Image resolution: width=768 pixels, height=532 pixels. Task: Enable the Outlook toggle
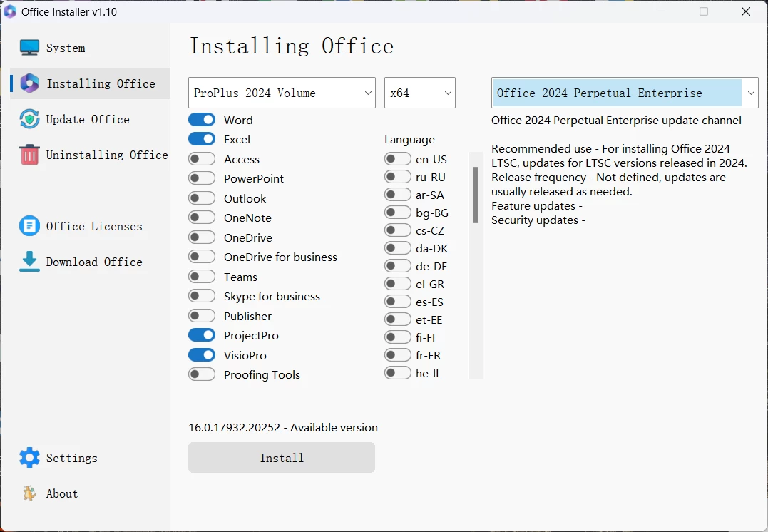click(202, 198)
